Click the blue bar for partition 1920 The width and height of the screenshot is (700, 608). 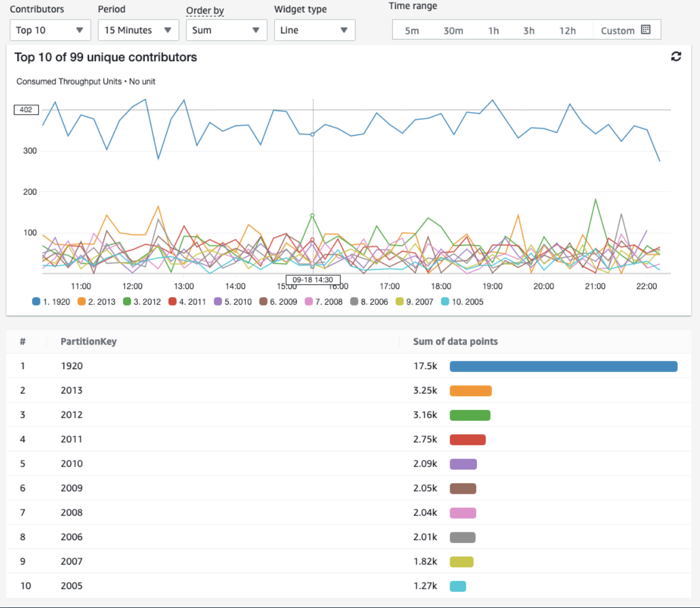pyautogui.click(x=564, y=366)
